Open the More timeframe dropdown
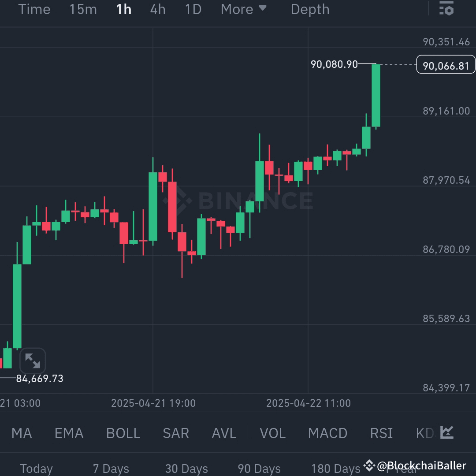Screen dimensions: 476x476 pos(244,9)
